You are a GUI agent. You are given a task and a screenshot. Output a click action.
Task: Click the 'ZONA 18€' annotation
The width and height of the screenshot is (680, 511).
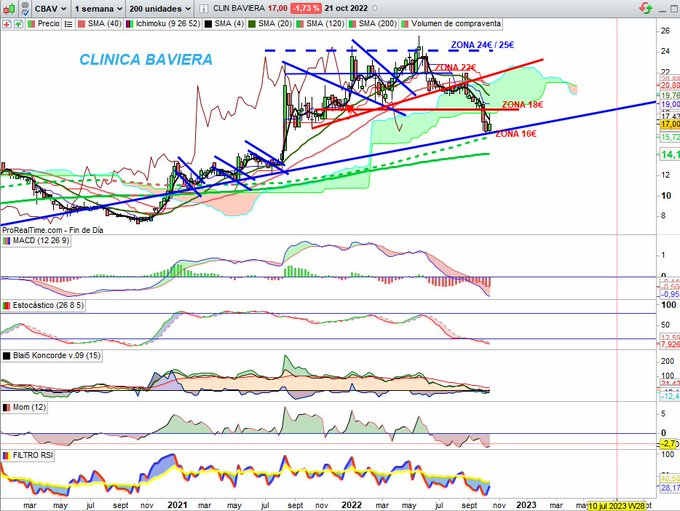pos(523,105)
